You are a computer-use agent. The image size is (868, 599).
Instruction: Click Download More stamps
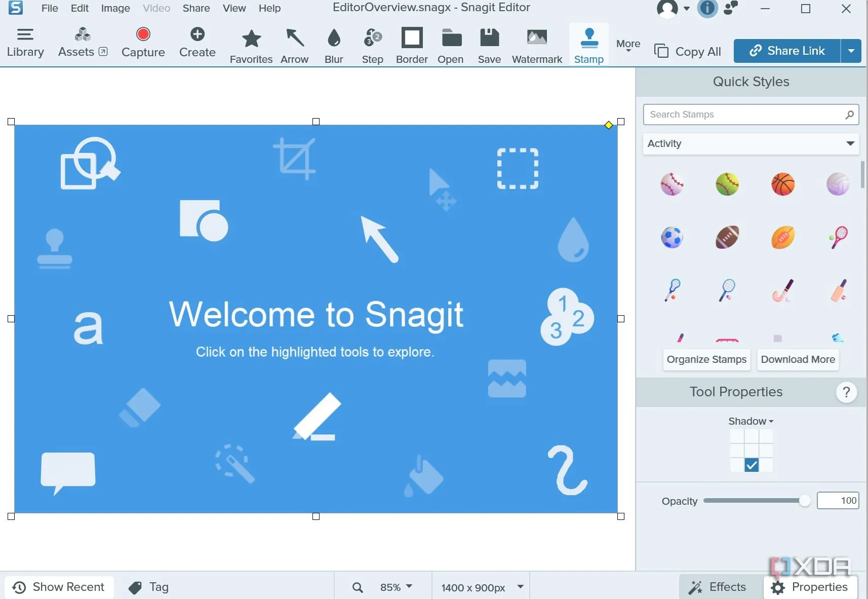click(798, 359)
